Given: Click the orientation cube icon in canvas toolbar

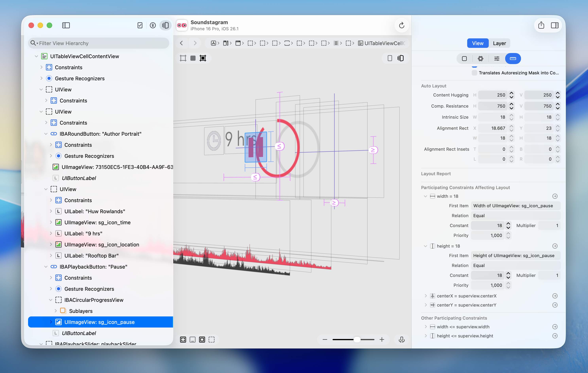Looking at the screenshot, I should pyautogui.click(x=401, y=58).
